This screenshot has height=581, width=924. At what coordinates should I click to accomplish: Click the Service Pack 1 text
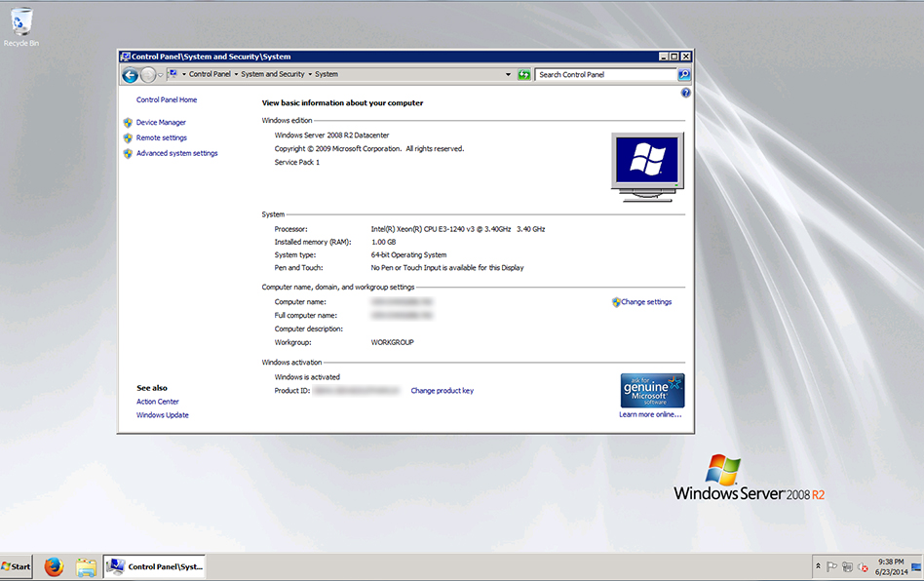[x=297, y=162]
